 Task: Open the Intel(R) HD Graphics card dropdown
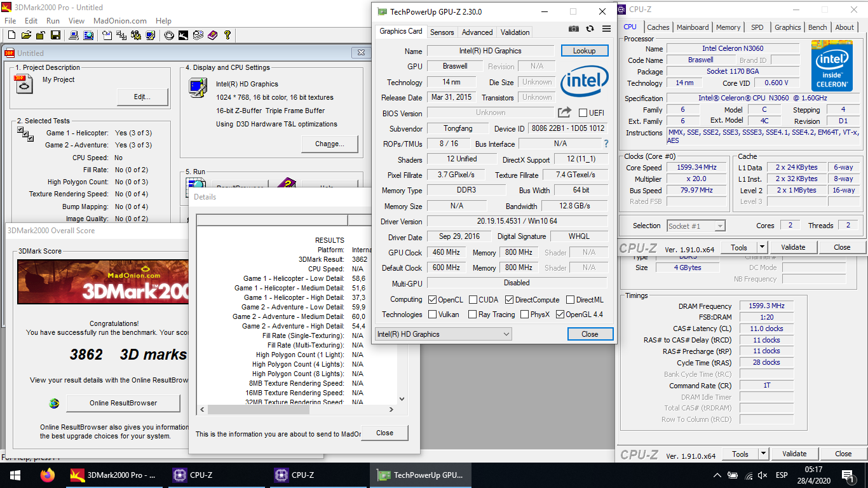(x=444, y=334)
